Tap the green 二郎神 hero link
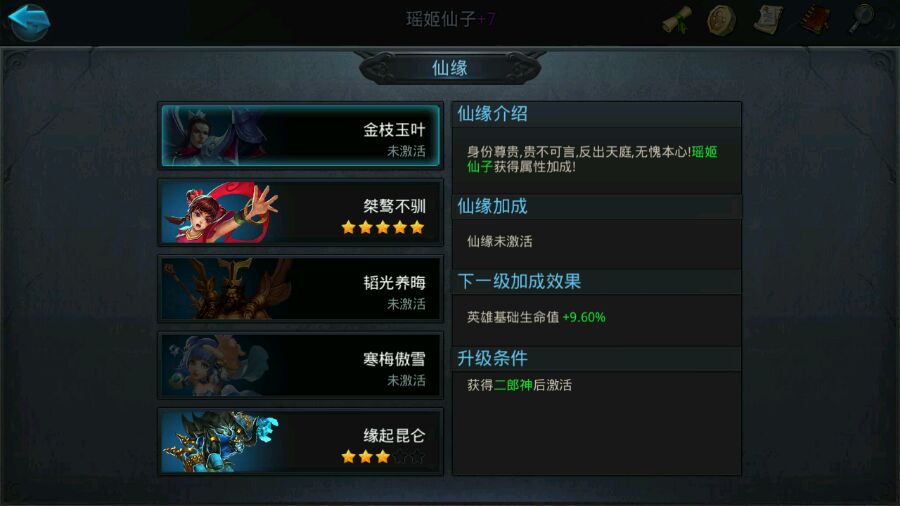The width and height of the screenshot is (900, 506). coord(513,385)
